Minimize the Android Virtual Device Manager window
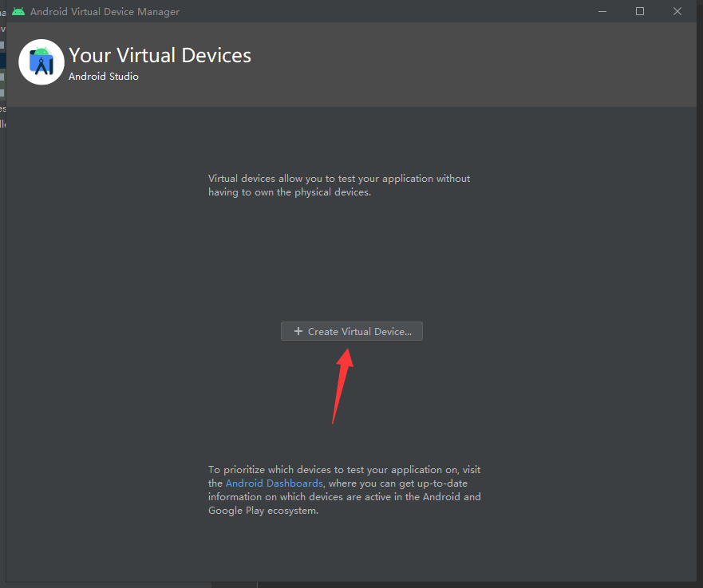 click(x=602, y=12)
